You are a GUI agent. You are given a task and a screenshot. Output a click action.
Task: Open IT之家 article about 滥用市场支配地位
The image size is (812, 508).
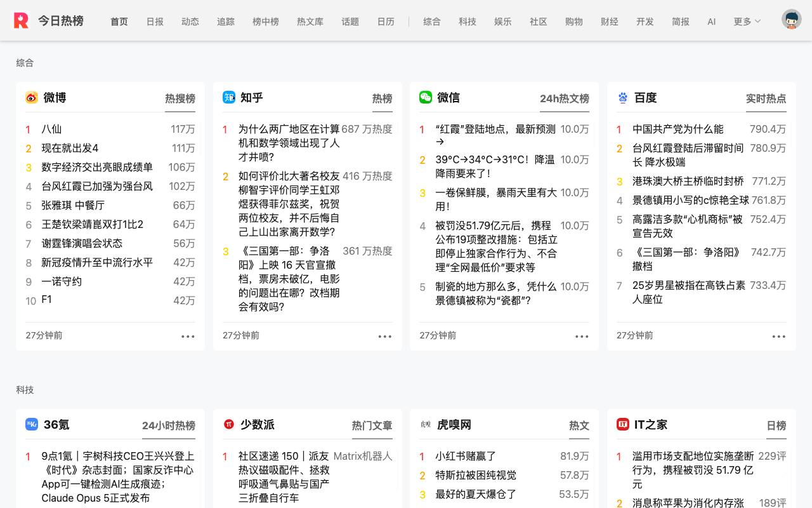[693, 470]
